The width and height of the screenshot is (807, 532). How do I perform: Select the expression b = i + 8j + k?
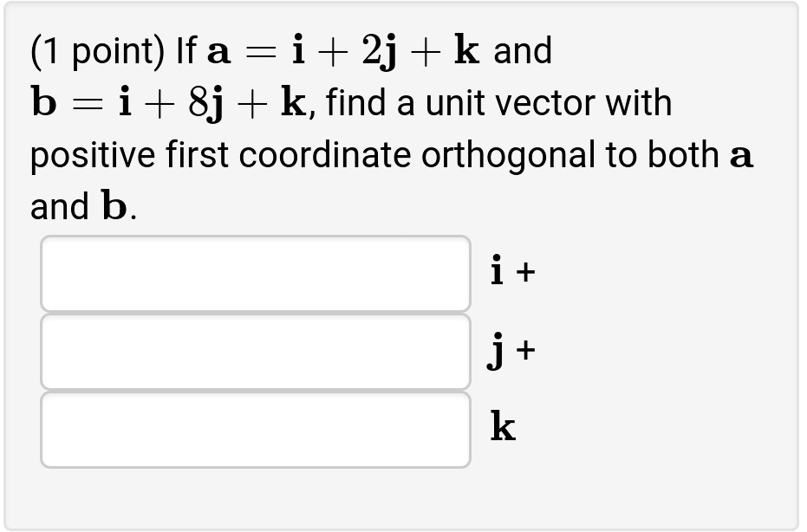[165, 102]
